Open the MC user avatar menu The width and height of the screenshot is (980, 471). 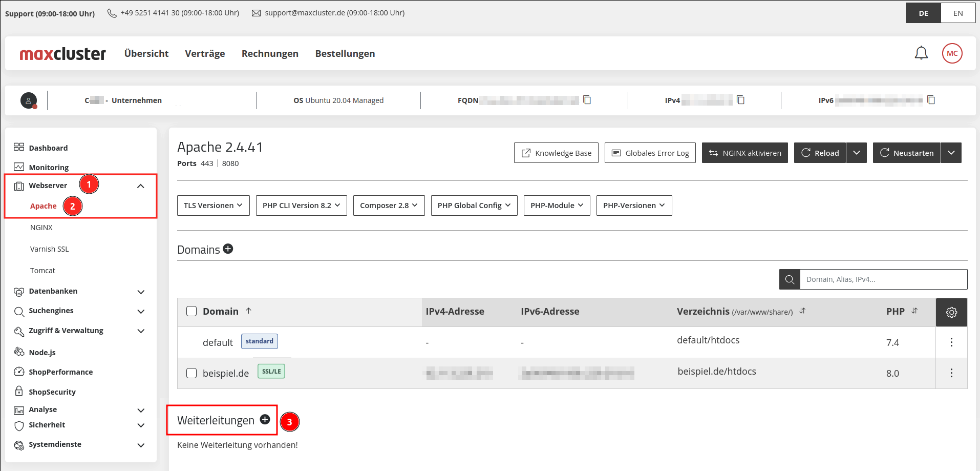[x=952, y=53]
